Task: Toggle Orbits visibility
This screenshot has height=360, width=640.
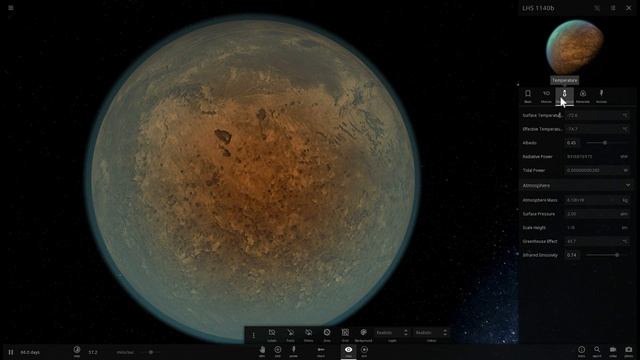Action: click(x=309, y=335)
